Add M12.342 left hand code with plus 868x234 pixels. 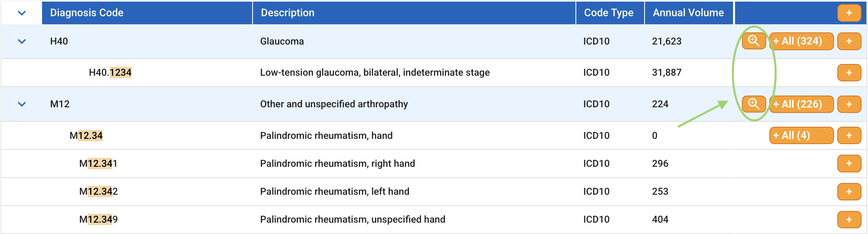click(849, 191)
